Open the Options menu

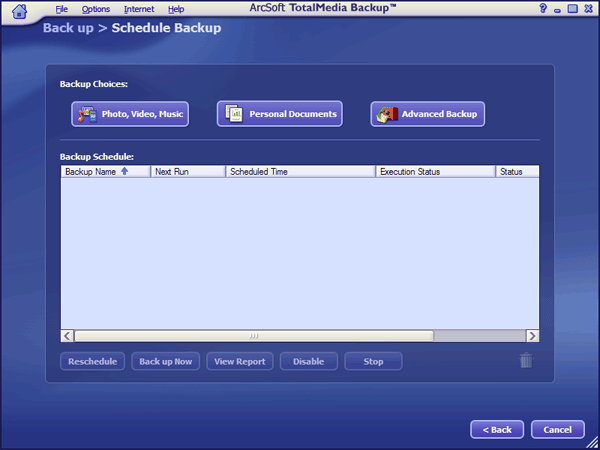pyautogui.click(x=96, y=9)
